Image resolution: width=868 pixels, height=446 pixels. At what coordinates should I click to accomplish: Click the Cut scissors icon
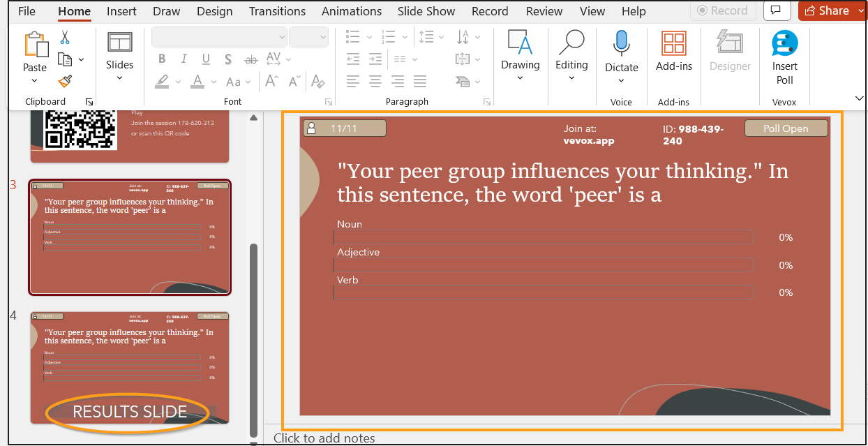tap(65, 38)
